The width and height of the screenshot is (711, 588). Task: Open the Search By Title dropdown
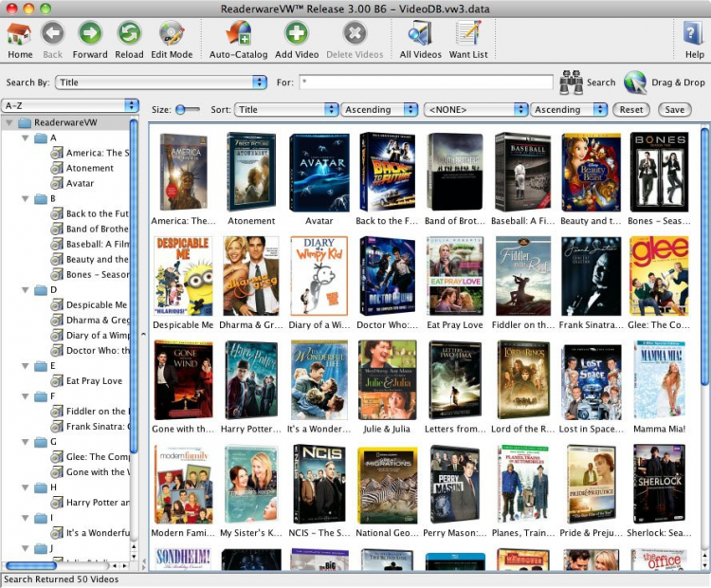(161, 83)
